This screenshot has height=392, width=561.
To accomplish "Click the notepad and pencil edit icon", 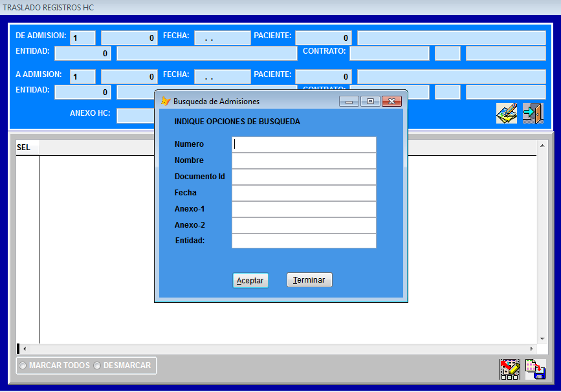I will point(507,113).
